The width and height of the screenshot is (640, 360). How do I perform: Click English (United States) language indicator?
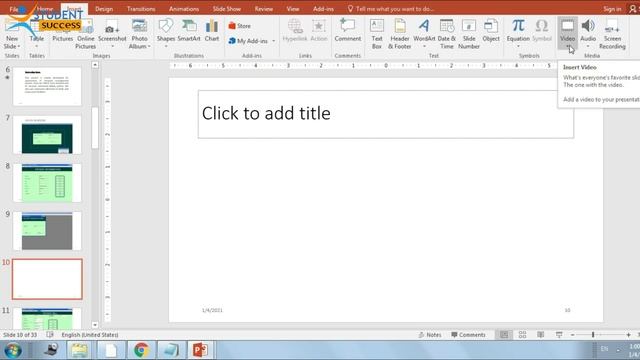click(x=90, y=335)
